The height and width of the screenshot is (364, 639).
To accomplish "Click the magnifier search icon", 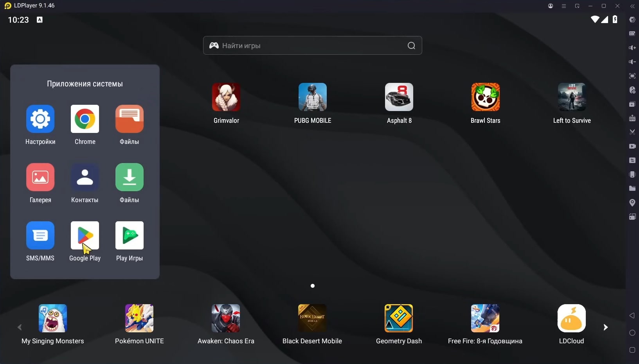I will coord(411,45).
